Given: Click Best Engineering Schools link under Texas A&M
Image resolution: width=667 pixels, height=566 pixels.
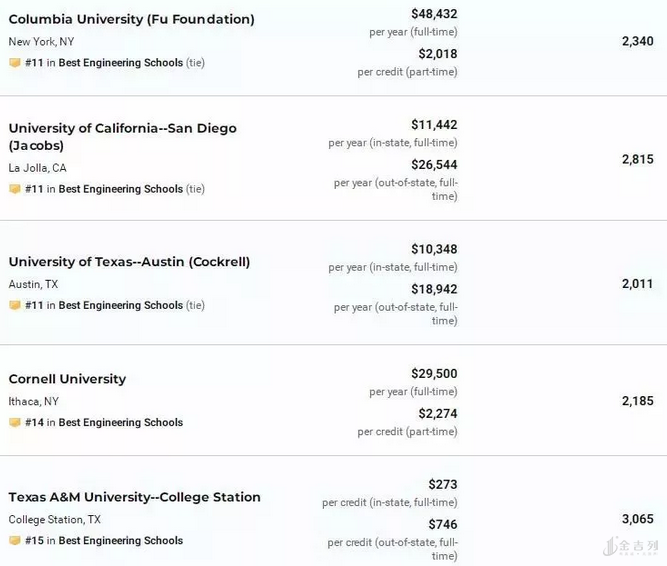Looking at the screenshot, I should pos(120,541).
